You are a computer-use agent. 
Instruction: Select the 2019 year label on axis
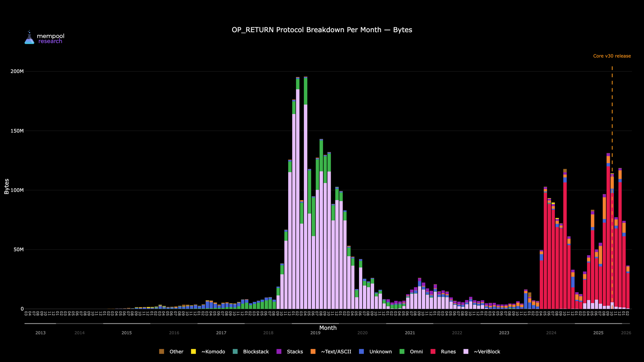[x=315, y=333]
